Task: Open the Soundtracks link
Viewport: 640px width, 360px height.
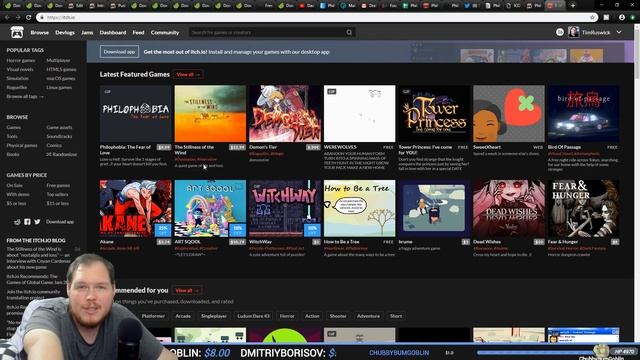Action: click(59, 136)
